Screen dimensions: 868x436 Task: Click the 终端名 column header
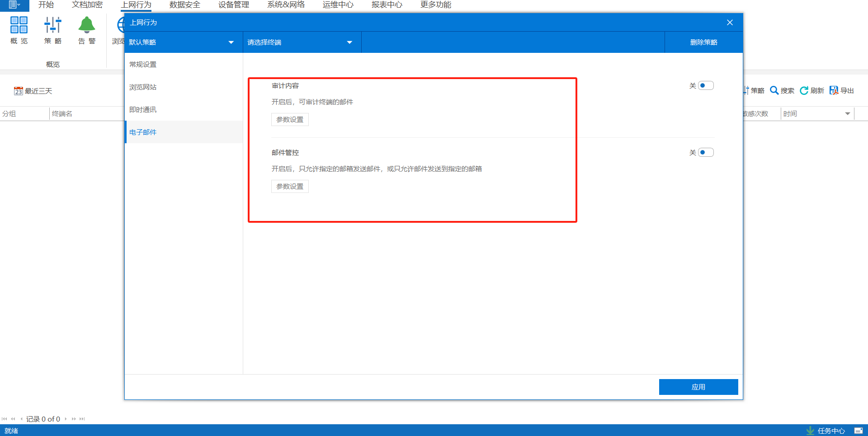pos(62,114)
